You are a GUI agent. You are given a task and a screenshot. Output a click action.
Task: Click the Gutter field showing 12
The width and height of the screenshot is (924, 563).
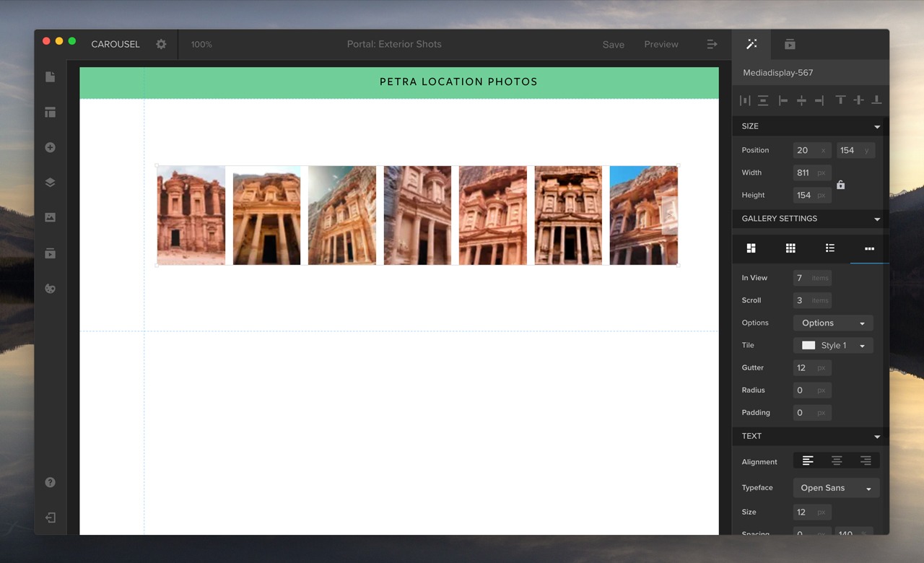coord(812,367)
